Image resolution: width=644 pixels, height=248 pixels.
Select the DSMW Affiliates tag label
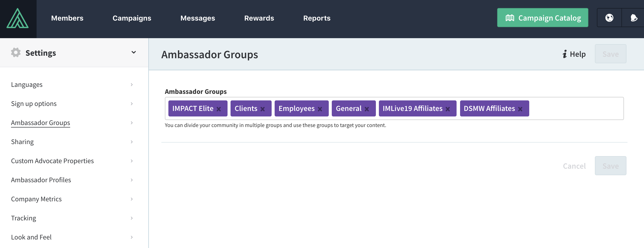coord(489,108)
